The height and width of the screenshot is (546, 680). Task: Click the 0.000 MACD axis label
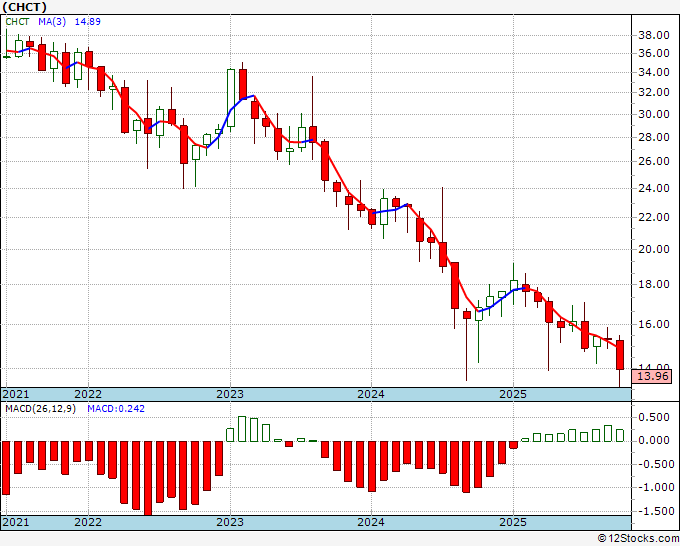coord(654,441)
